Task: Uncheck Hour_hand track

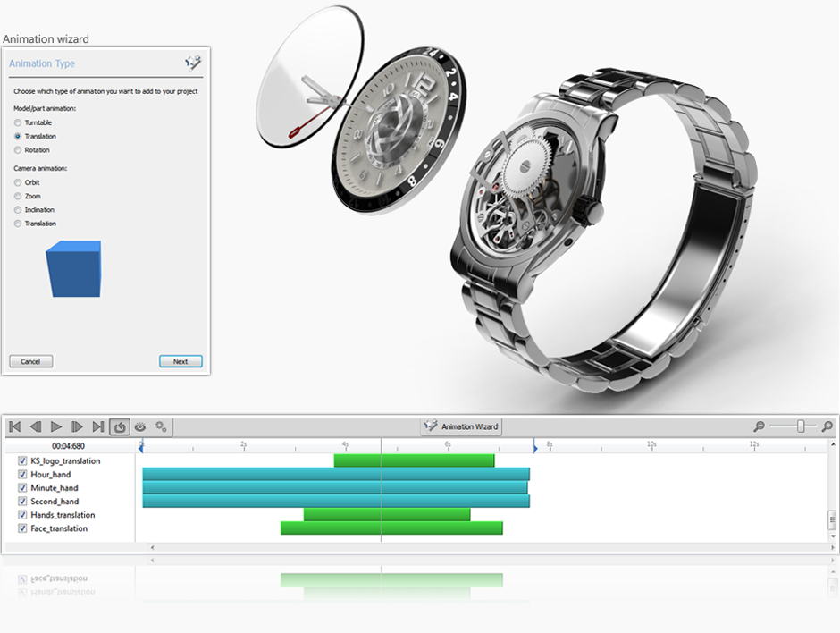Action: point(22,475)
